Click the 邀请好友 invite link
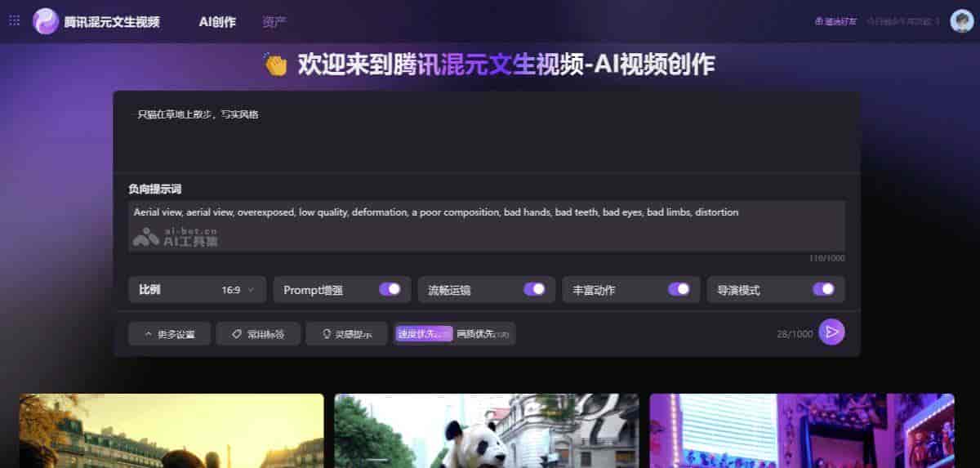Screen dimensions: 980x468 [x=835, y=22]
